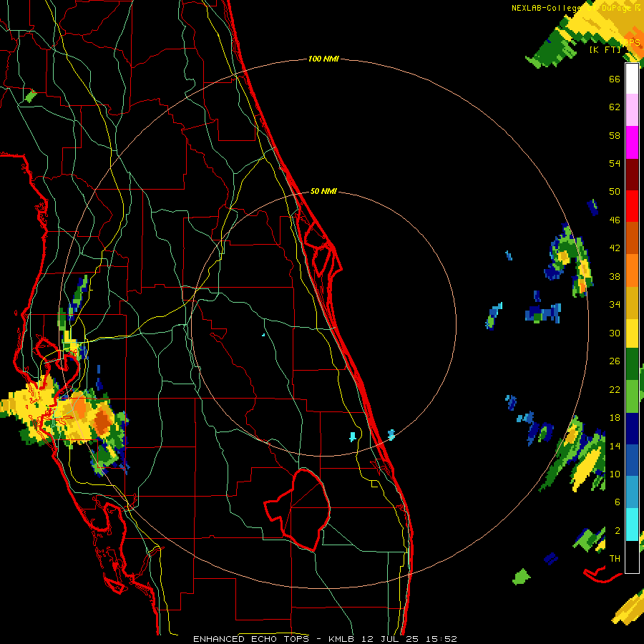Image resolution: width=644 pixels, height=644 pixels.
Task: Select the 6 scale label
Action: click(617, 502)
